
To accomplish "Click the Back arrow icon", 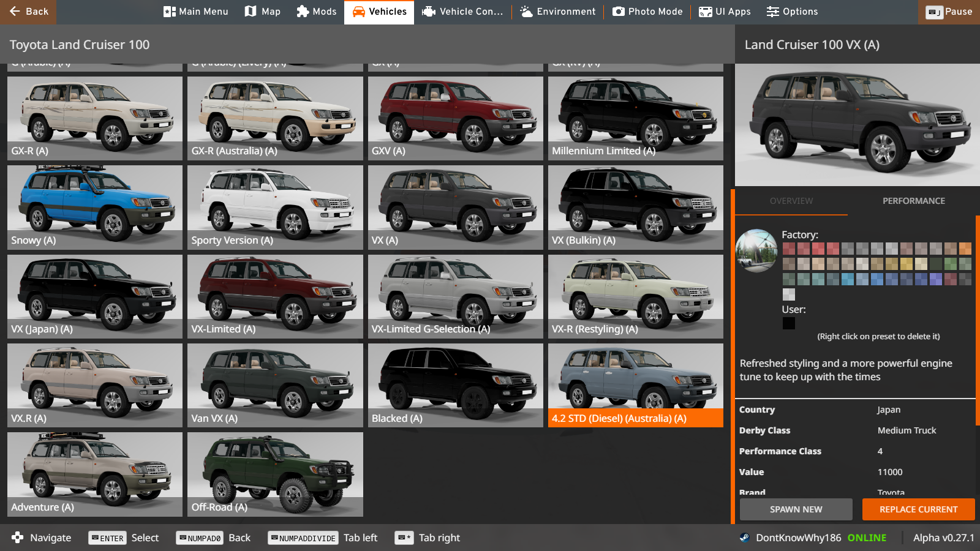I will [x=15, y=11].
